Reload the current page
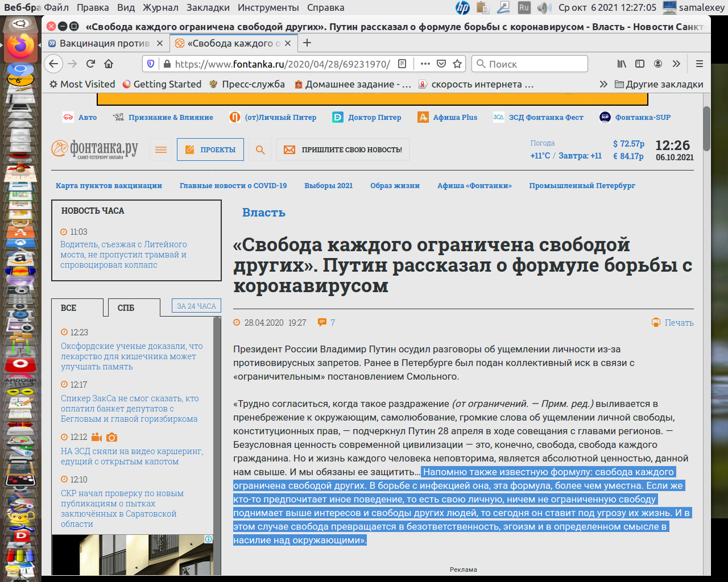The height and width of the screenshot is (582, 728). [x=90, y=64]
